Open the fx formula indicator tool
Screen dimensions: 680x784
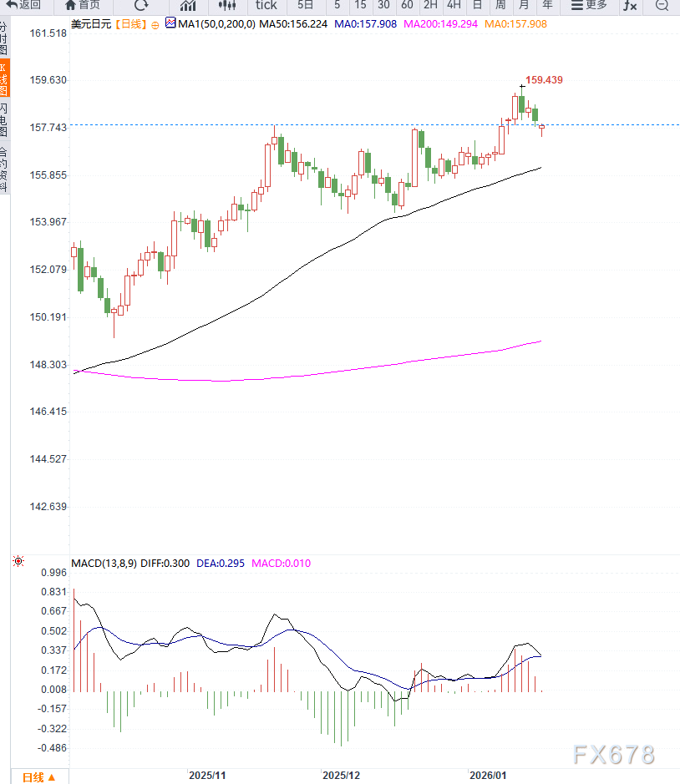(630, 5)
